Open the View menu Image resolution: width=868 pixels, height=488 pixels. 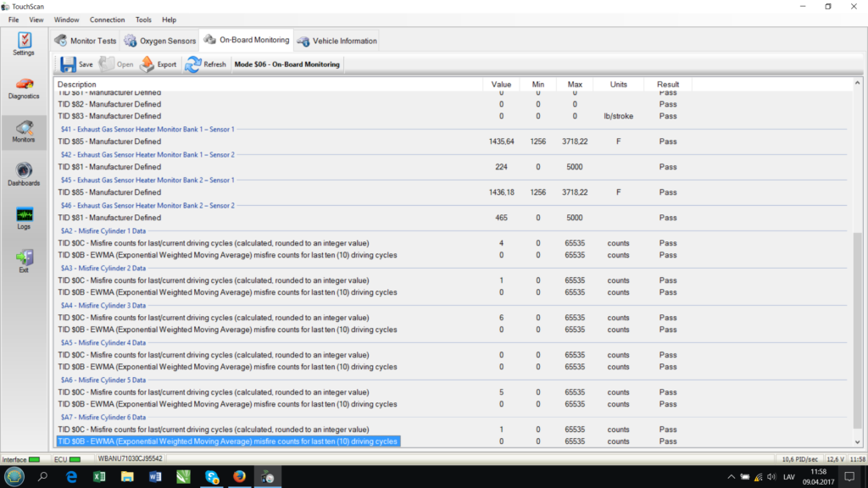pyautogui.click(x=36, y=20)
